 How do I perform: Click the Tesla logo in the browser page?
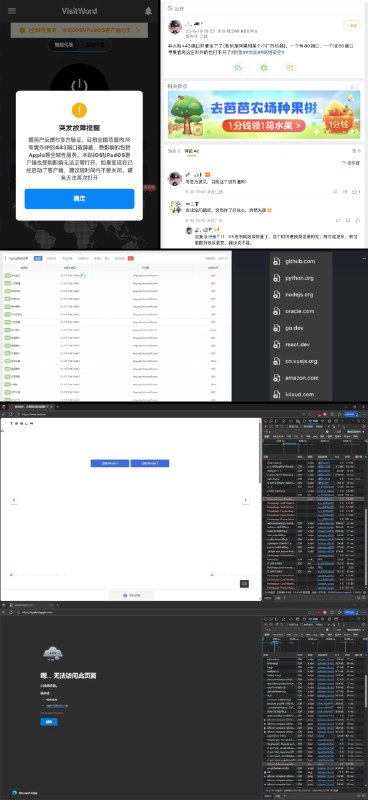coord(21,423)
